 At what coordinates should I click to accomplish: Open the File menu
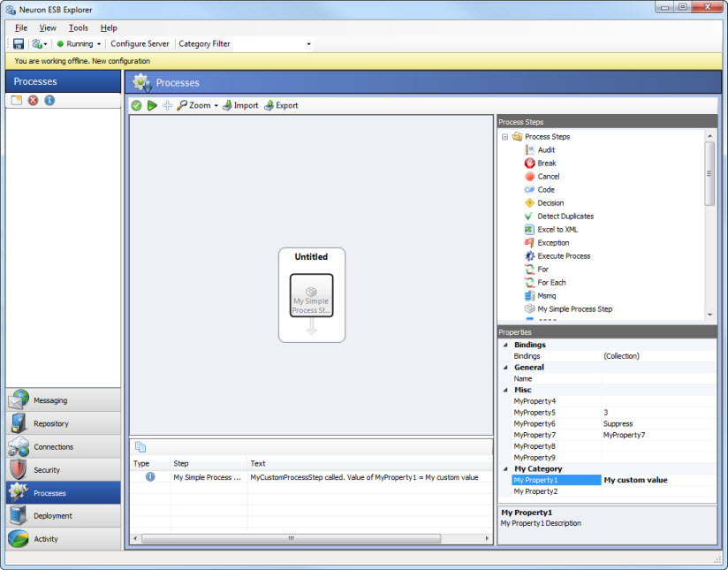[x=21, y=28]
